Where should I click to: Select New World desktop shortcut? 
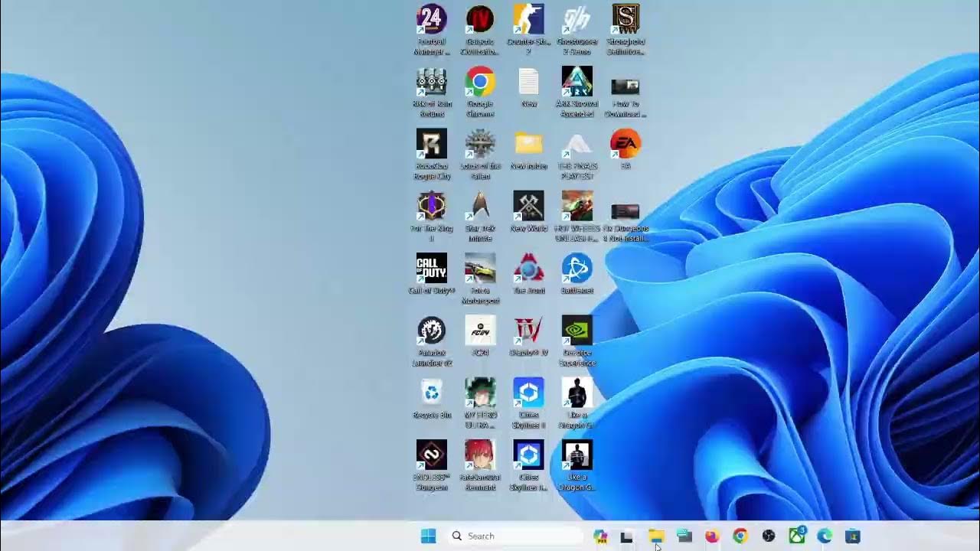tap(528, 212)
